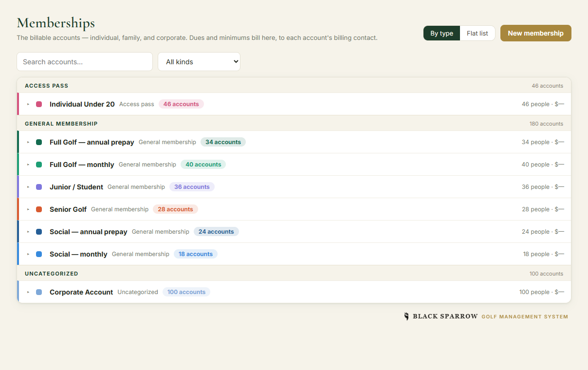Image resolution: width=588 pixels, height=370 pixels.
Task: Click the green swatch for Full Golf monthly
Action: pos(39,165)
